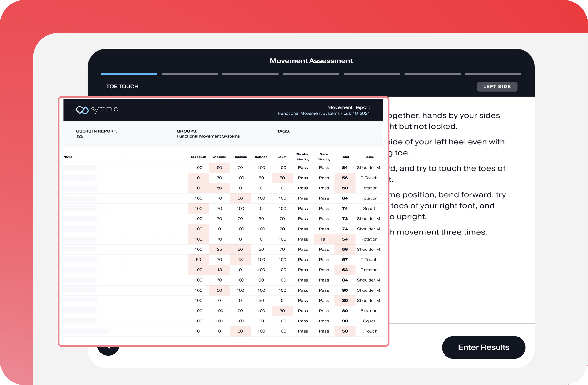Jump to the second progress step bar

(x=190, y=74)
